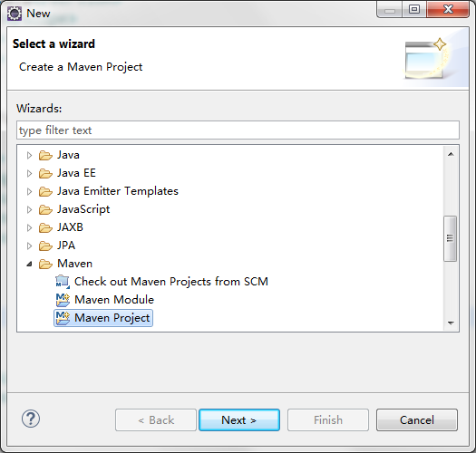This screenshot has height=453, width=476.
Task: Cancel the New wizard dialog
Action: click(417, 419)
